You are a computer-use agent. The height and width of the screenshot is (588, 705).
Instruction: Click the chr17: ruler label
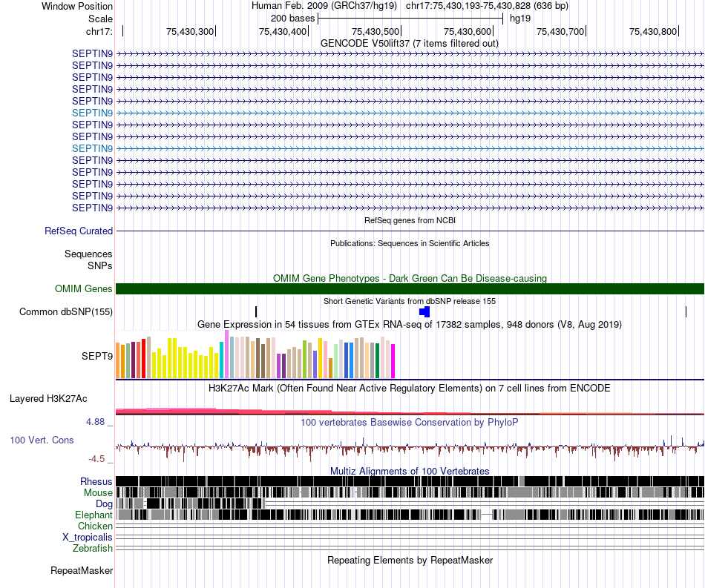99,31
